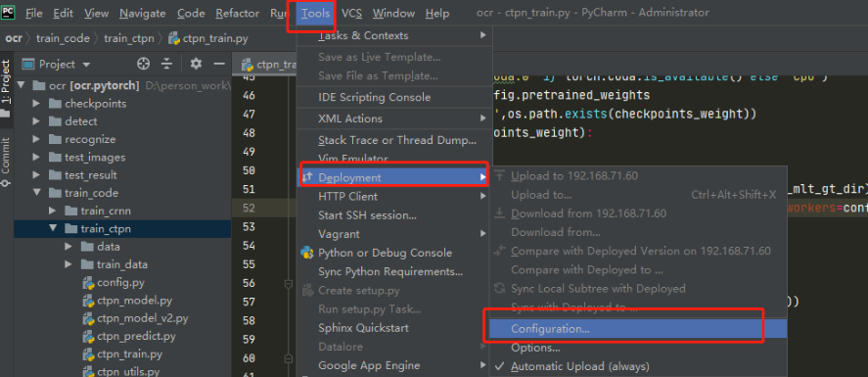Expand the train_crnn folder
Image resolution: width=868 pixels, height=377 pixels.
tap(53, 211)
